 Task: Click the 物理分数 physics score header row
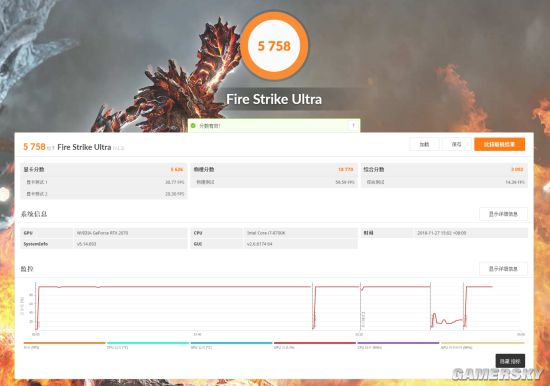tap(274, 169)
